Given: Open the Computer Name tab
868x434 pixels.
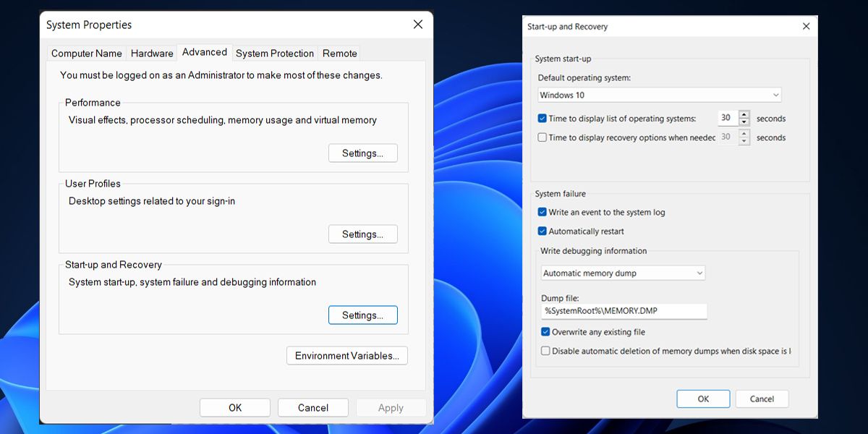Looking at the screenshot, I should click(x=87, y=54).
